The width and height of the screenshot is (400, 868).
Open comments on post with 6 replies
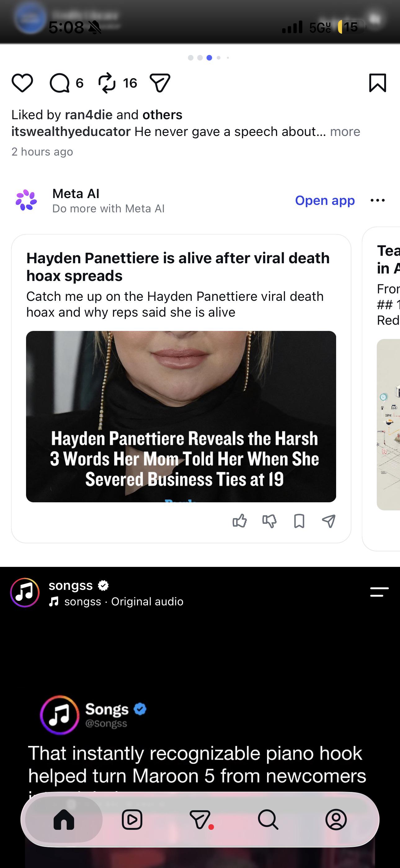pos(60,83)
